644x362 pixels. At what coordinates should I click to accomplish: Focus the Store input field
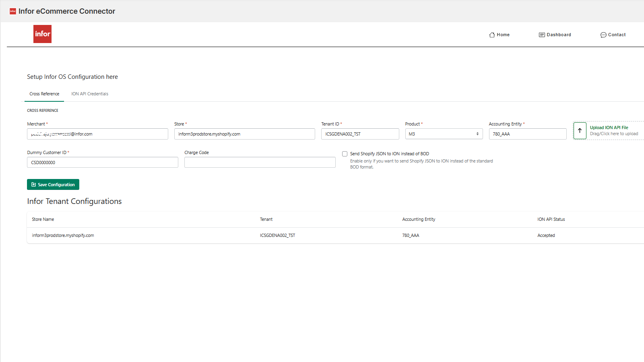[245, 134]
